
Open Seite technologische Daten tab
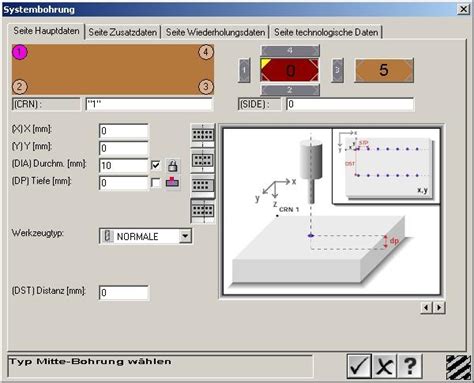326,32
